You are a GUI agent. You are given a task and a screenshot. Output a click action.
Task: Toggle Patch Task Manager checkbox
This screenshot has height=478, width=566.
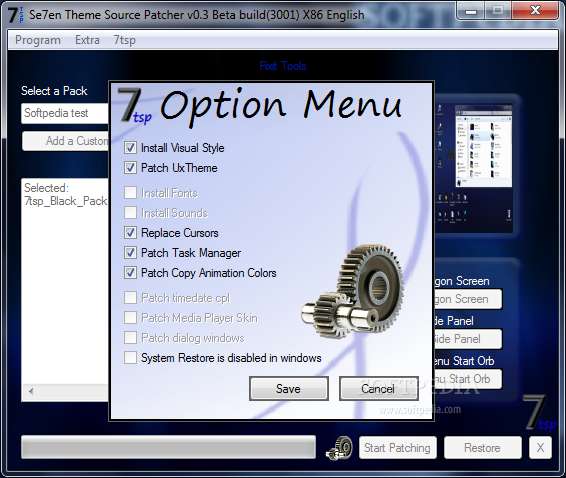(x=130, y=252)
